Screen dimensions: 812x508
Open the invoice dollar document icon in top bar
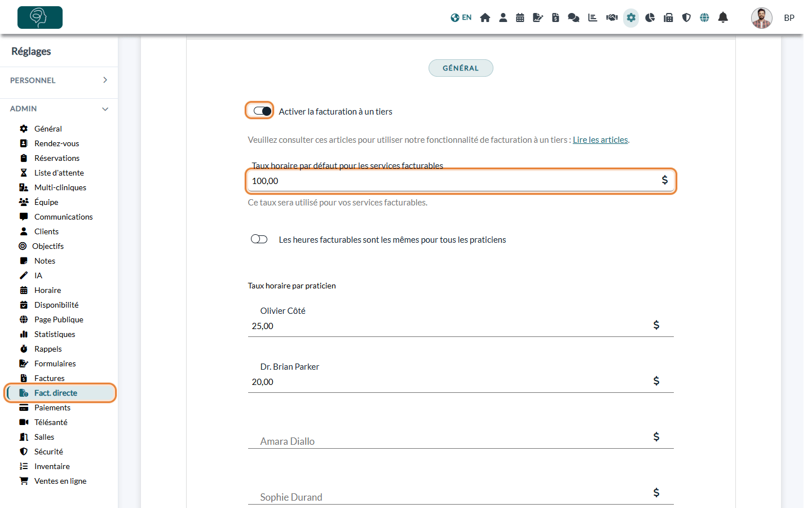point(555,17)
